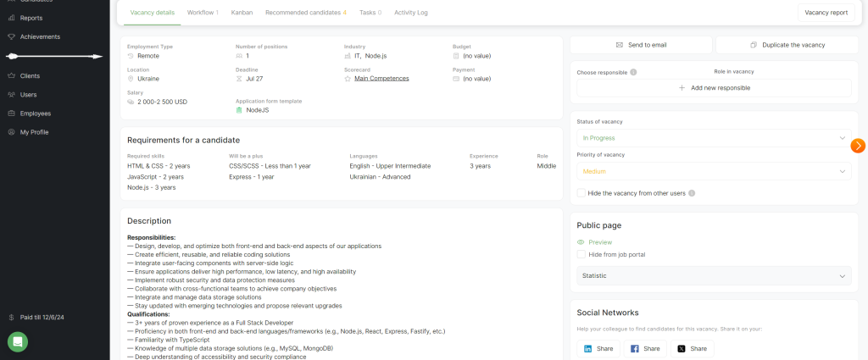The image size is (868, 360).
Task: Click the Vacancy report button
Action: coord(826,13)
